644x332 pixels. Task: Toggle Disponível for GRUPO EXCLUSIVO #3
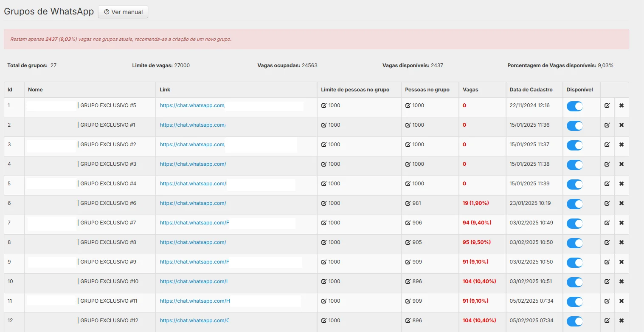click(575, 165)
